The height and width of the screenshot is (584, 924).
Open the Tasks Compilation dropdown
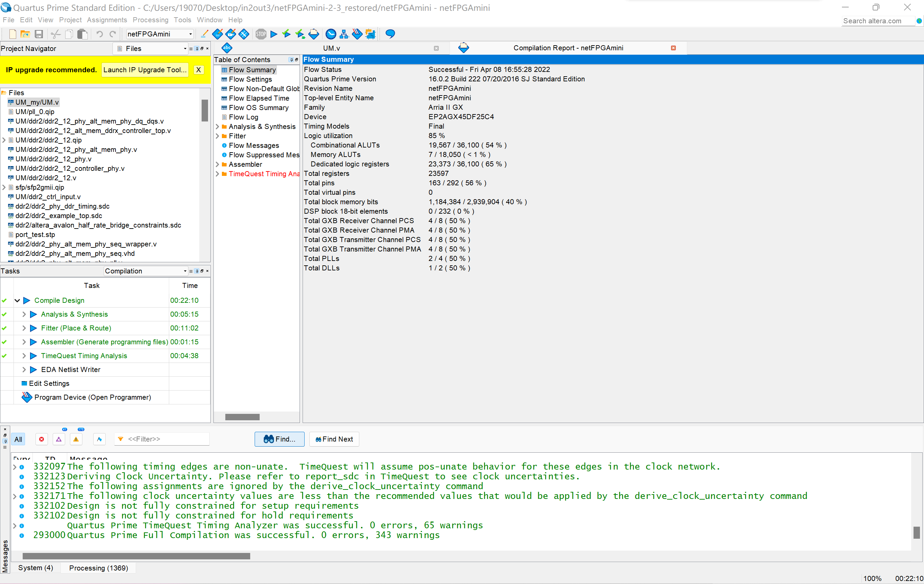pyautogui.click(x=146, y=271)
